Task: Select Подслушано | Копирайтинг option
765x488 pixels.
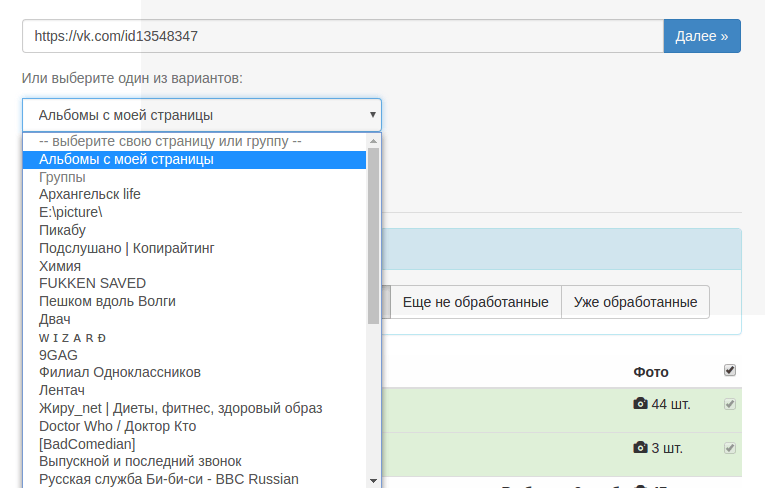Action: [194, 248]
